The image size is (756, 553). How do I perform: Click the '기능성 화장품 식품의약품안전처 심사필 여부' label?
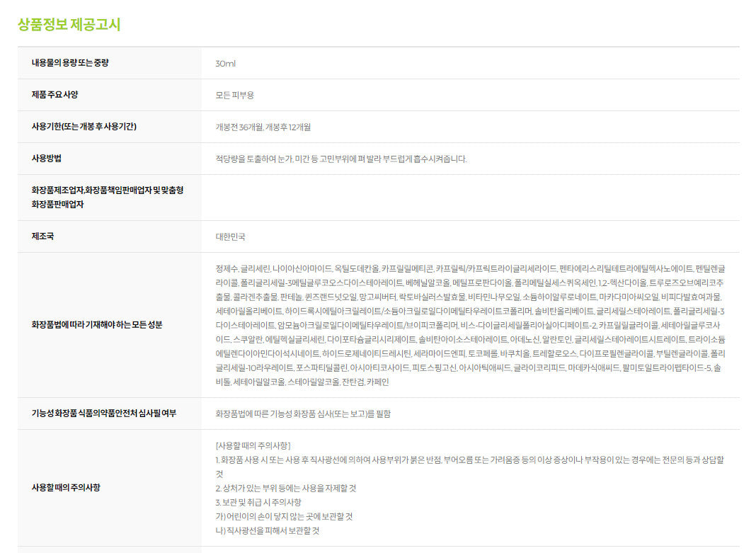(104, 413)
